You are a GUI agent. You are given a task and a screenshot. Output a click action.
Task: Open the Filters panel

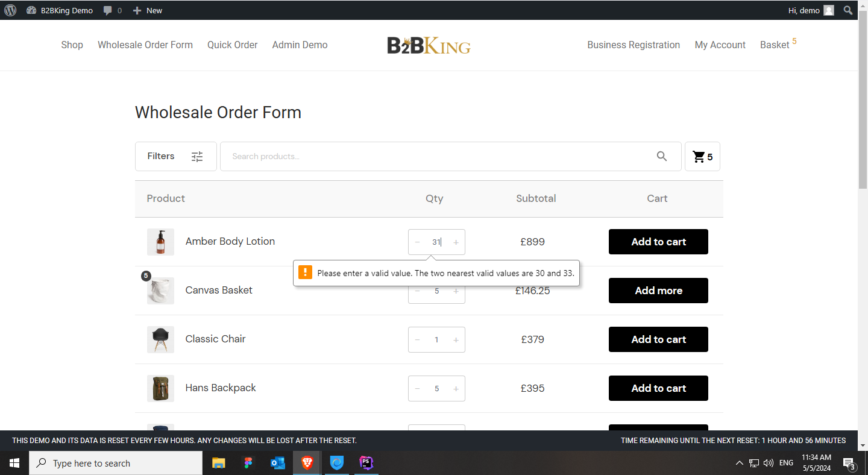175,157
